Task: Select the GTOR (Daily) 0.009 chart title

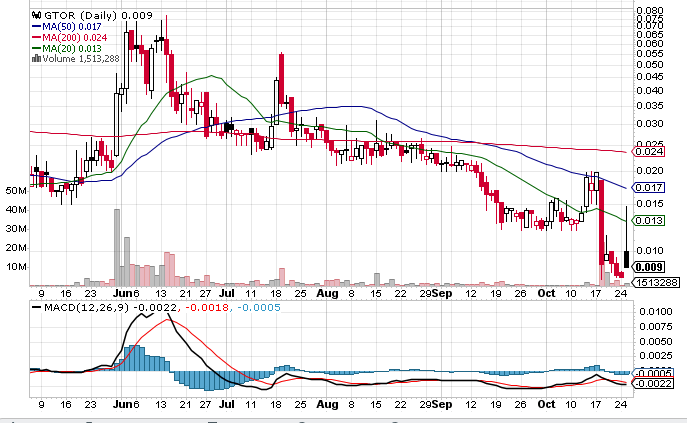Action: 99,15
